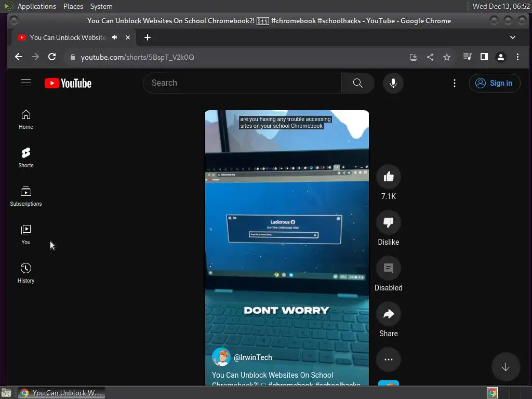The height and width of the screenshot is (399, 532).
Task: Expand the tab search dropdown arrow
Action: (x=513, y=37)
